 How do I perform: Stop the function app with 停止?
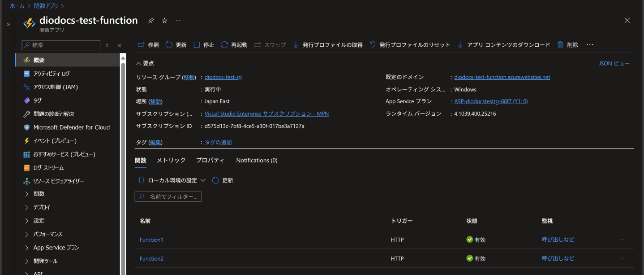[204, 45]
